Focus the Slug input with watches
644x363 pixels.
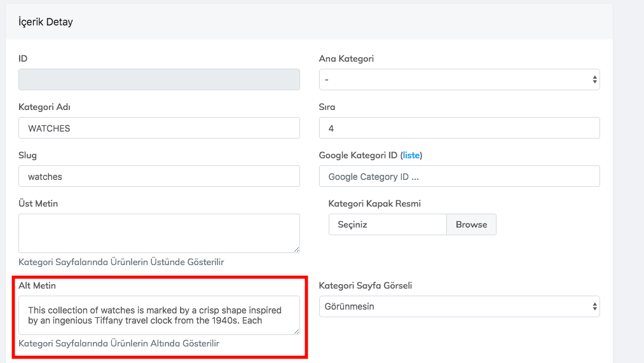[159, 176]
